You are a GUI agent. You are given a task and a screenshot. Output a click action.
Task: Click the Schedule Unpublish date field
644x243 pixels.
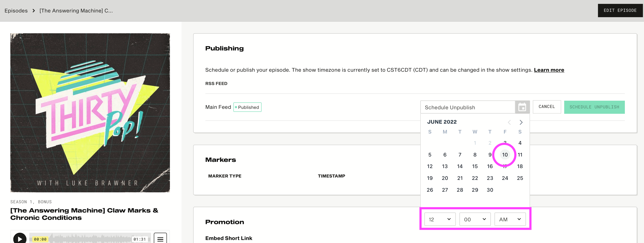coord(468,107)
